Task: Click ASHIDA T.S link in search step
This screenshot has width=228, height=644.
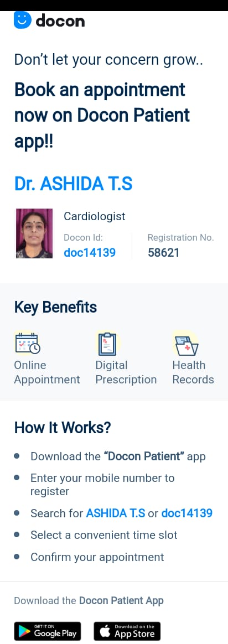Action: (116, 513)
